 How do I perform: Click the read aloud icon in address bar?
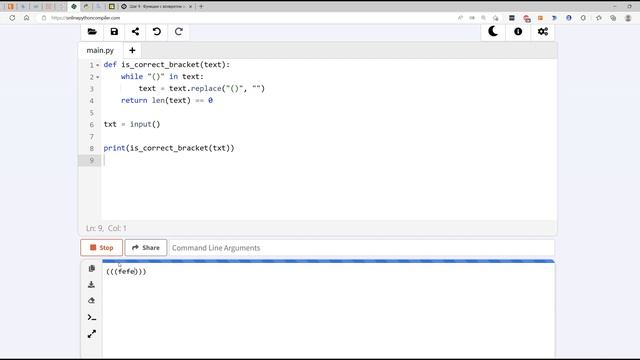coord(460,18)
